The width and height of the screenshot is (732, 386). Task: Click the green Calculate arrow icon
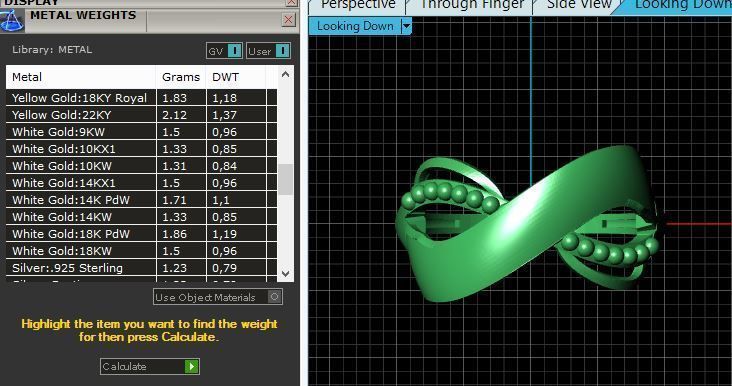click(x=192, y=366)
